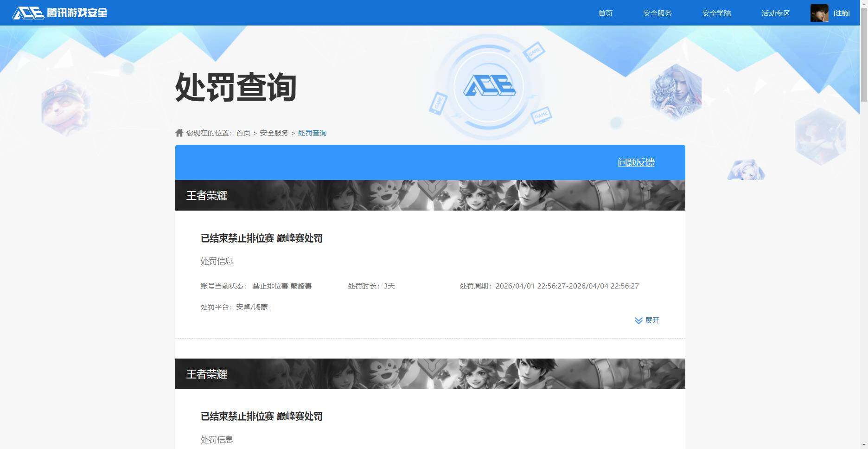Click the user avatar thumbnail

click(x=819, y=13)
